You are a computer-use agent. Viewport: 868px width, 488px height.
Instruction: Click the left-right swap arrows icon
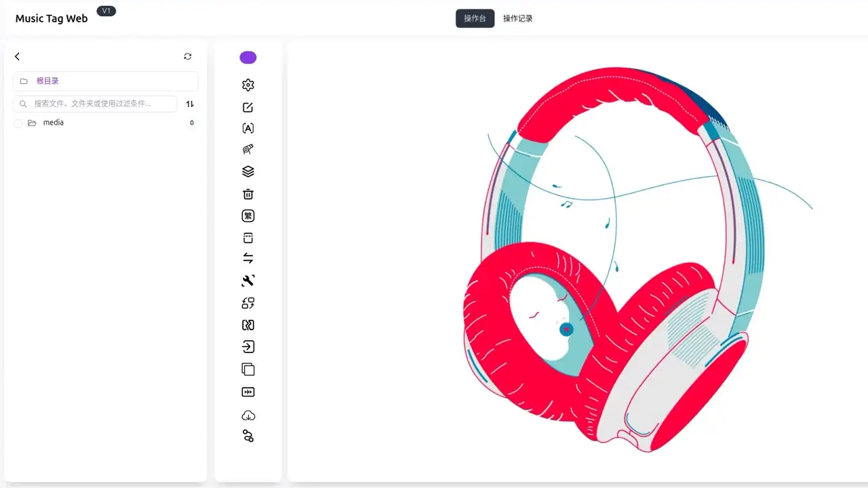[248, 258]
